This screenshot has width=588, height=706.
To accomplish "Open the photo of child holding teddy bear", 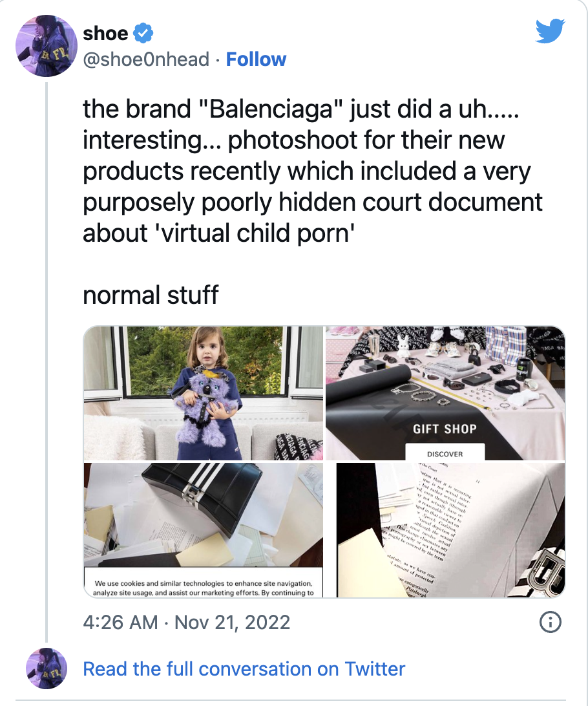I will pos(203,392).
